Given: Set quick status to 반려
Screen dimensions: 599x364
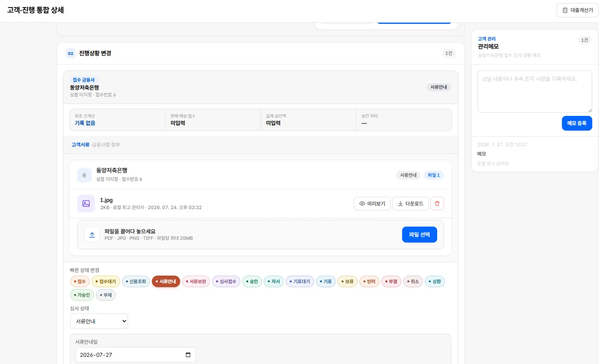Looking at the screenshot, I should 369,281.
